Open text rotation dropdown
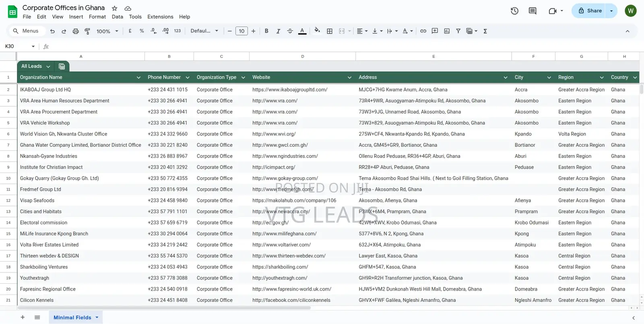Screen dimensions: 644x324 407,31
